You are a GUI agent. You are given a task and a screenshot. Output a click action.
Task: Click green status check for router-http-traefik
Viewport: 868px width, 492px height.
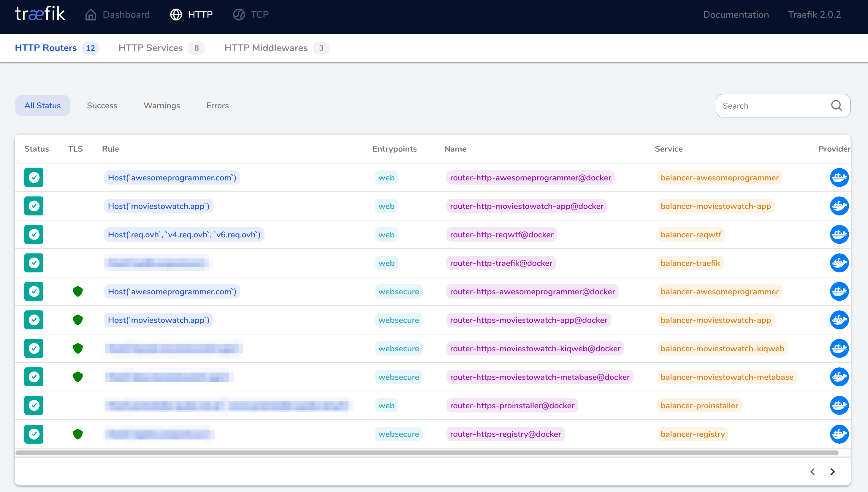pos(34,263)
